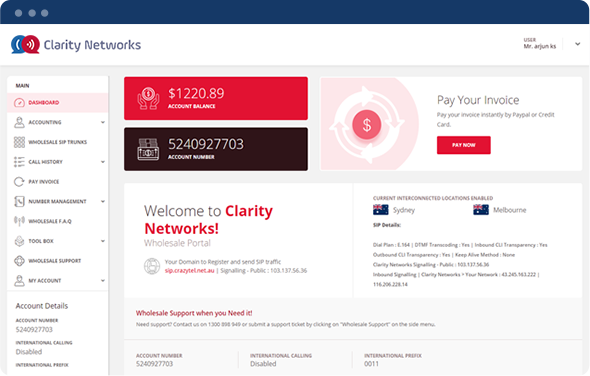Viewport: 590px width, 376px height.
Task: Expand the My Account chevron
Action: 103,280
